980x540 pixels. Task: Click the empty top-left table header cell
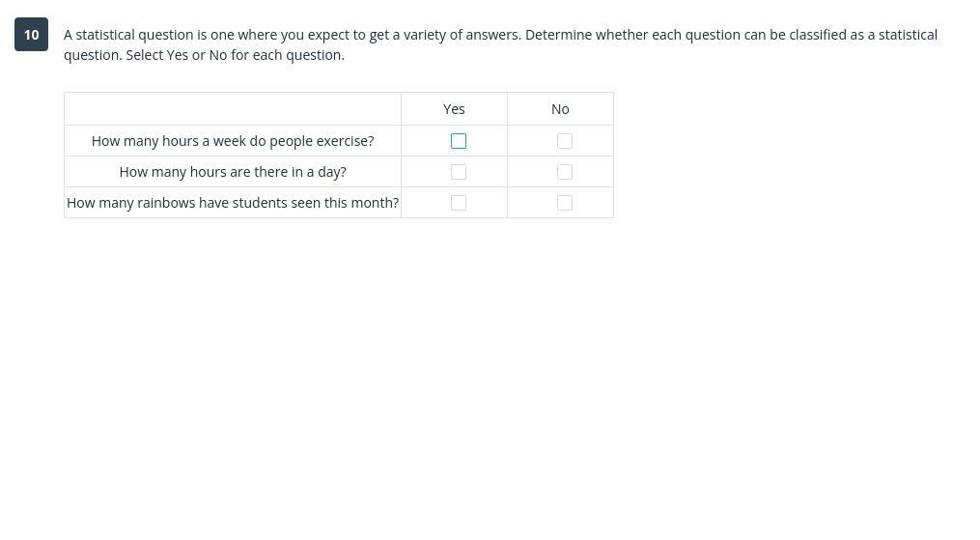233,109
